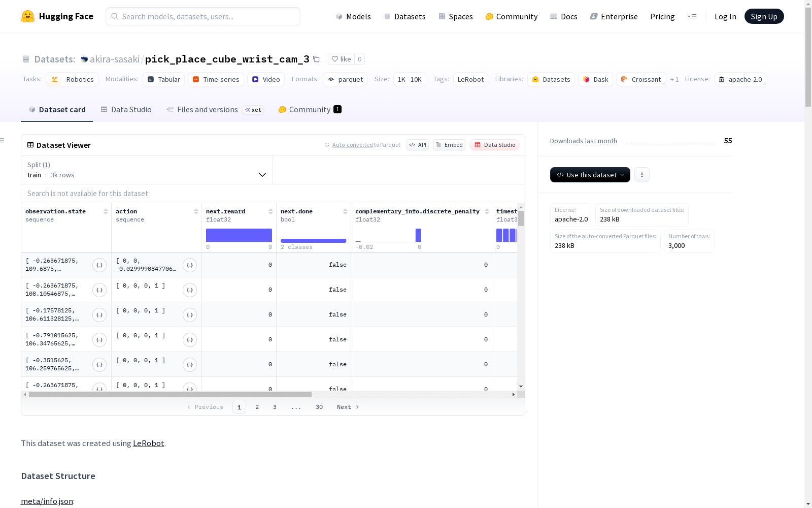Open the dataset Community tab with 1 discussion
The height and width of the screenshot is (508, 812).
310,109
